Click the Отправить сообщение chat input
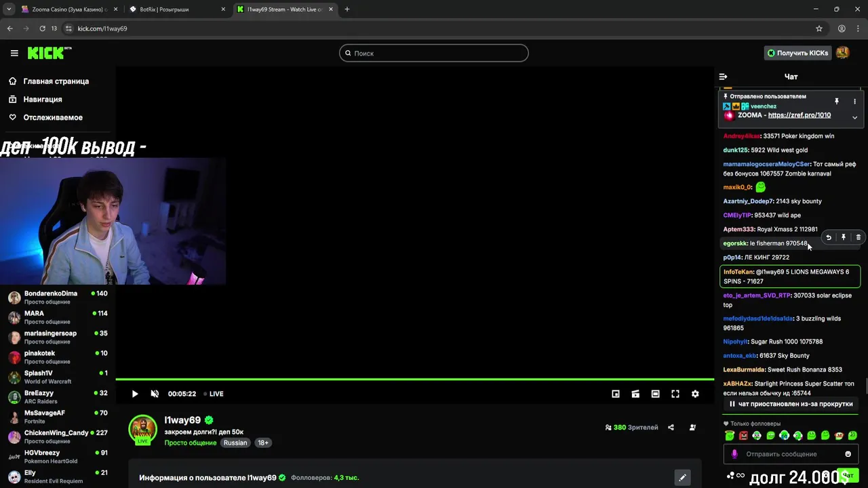 click(792, 454)
